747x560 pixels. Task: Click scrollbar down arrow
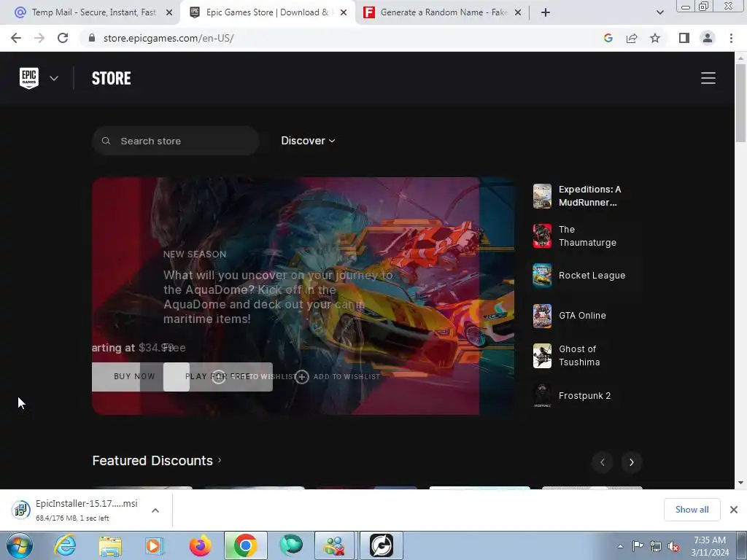[x=740, y=483]
